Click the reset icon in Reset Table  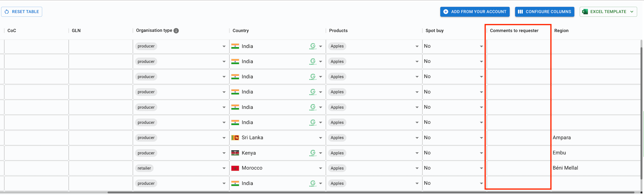7,12
